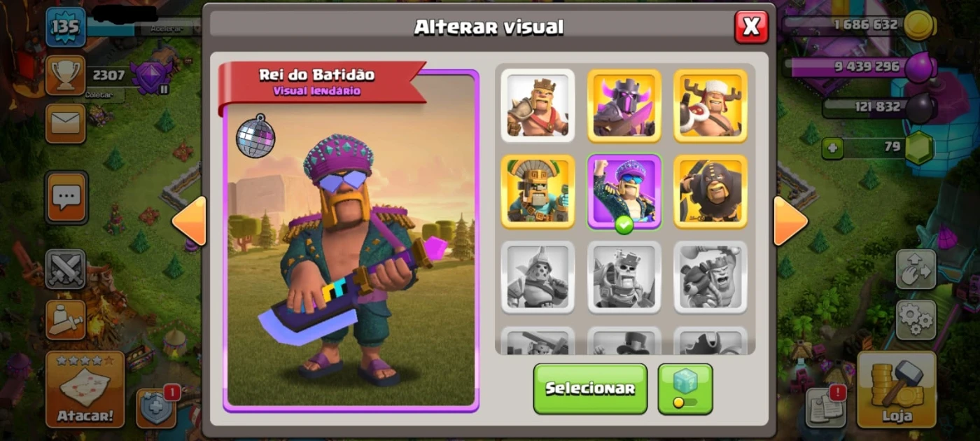Select the default Barbarian King skin thumbnail
The height and width of the screenshot is (441, 980).
[x=538, y=106]
